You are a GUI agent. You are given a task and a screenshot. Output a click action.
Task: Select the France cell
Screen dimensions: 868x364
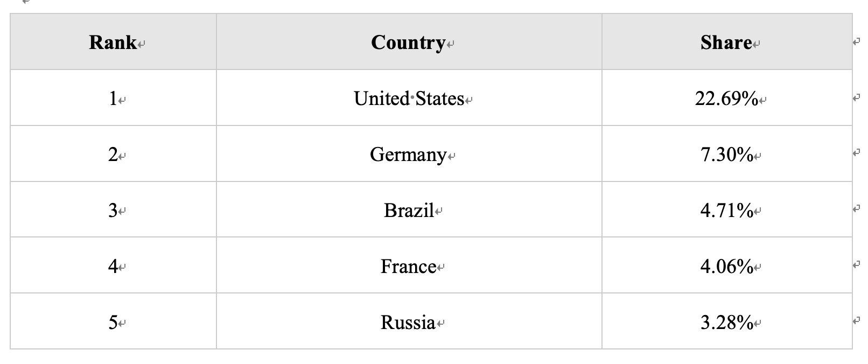point(409,265)
